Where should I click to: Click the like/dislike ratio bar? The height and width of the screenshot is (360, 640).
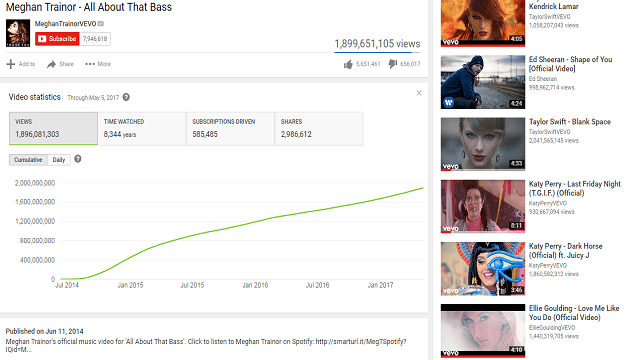378,52
